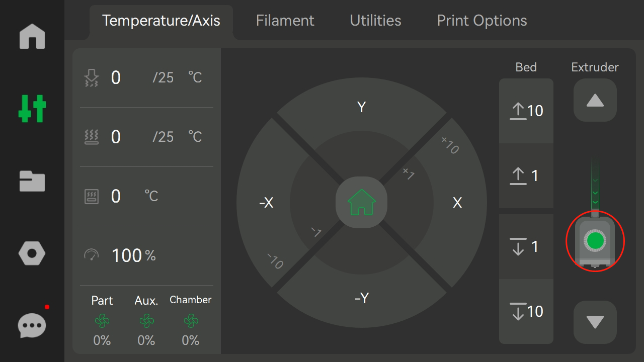The image size is (644, 362).
Task: Open the Files folder icon in sidebar
Action: pyautogui.click(x=32, y=182)
